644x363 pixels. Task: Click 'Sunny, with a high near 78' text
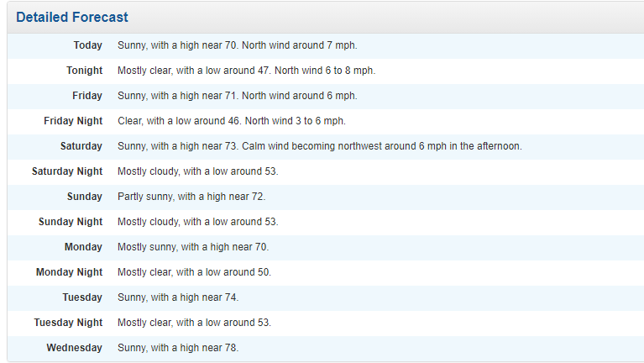(x=178, y=348)
